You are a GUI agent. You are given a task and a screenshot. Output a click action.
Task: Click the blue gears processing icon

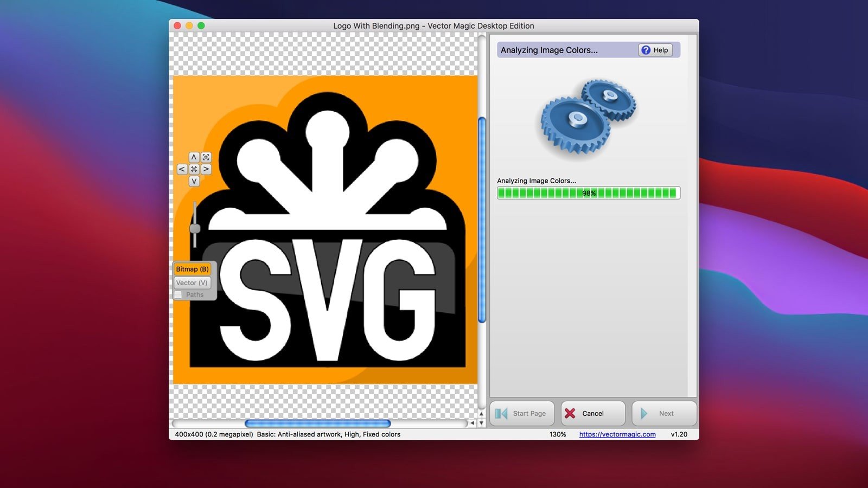pos(588,118)
